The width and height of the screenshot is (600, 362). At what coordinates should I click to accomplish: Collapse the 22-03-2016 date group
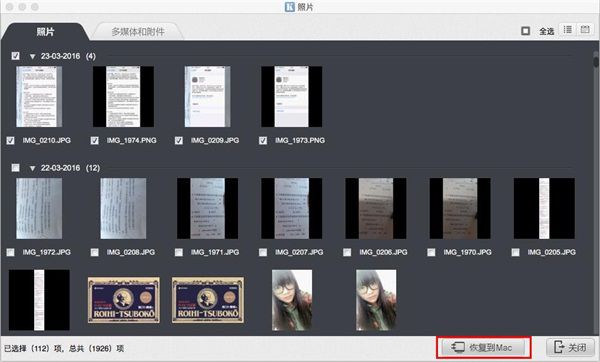coord(33,168)
